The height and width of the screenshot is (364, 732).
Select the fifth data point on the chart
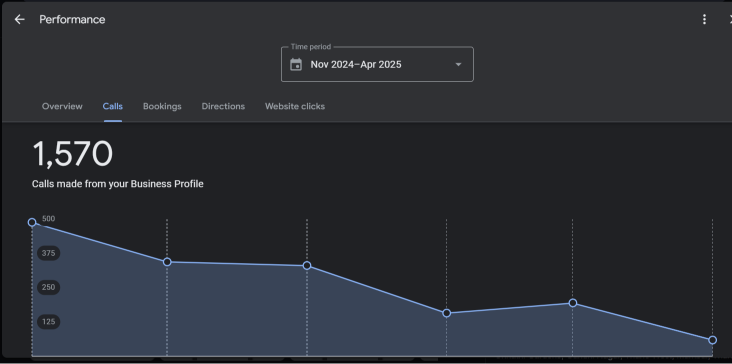[x=573, y=303]
